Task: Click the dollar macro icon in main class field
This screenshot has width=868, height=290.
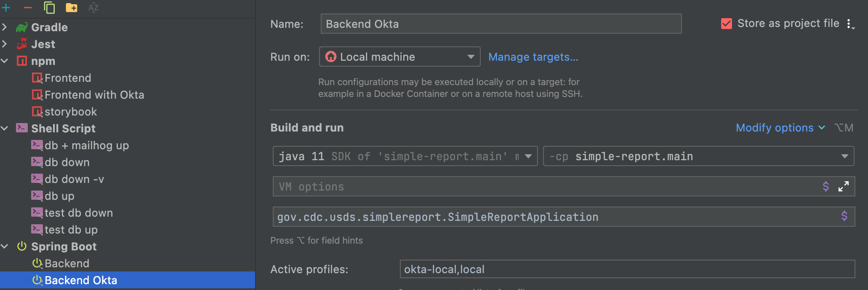Action: [844, 216]
